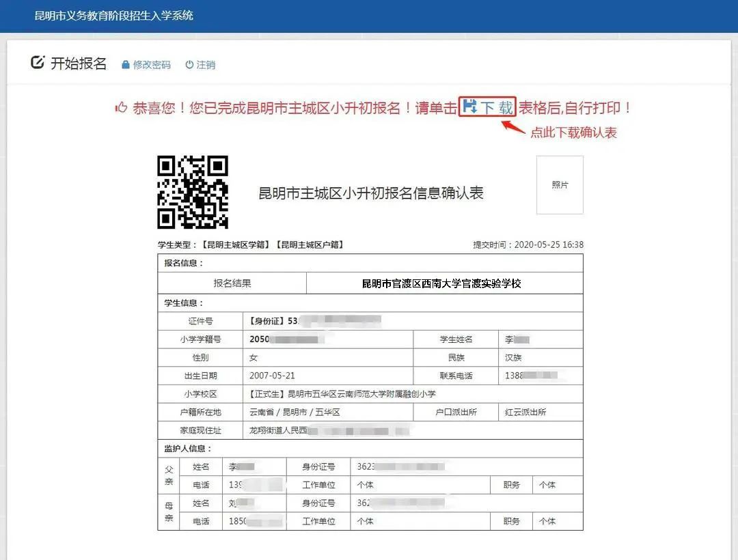The height and width of the screenshot is (560, 738).
Task: Click the 小学校区 label
Action: (x=200, y=393)
